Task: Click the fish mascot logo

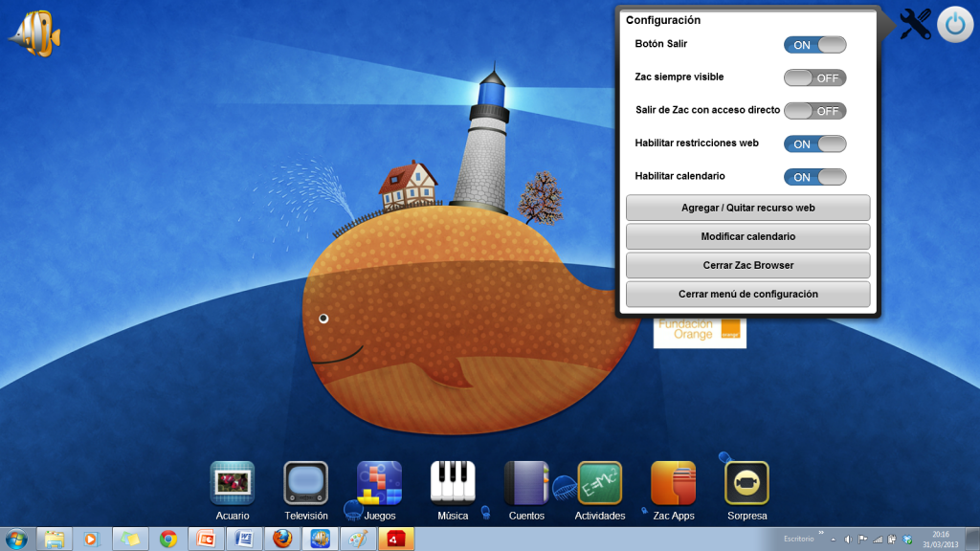Action: click(38, 31)
